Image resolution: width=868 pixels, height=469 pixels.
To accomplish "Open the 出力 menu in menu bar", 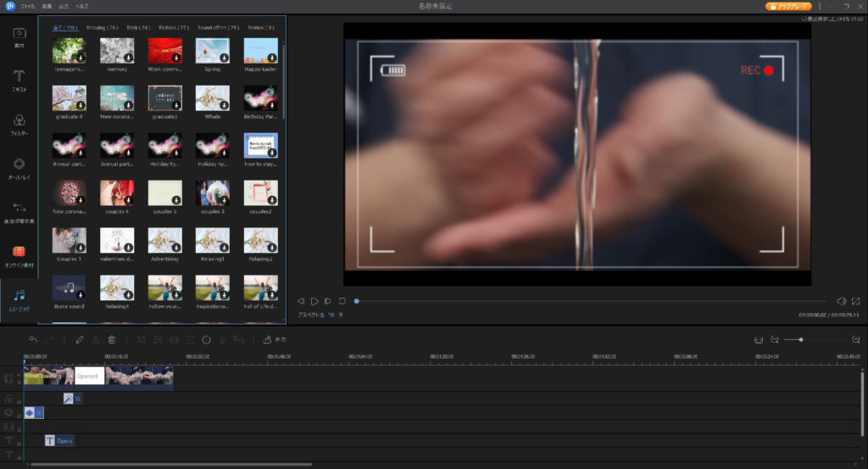I will (x=64, y=6).
